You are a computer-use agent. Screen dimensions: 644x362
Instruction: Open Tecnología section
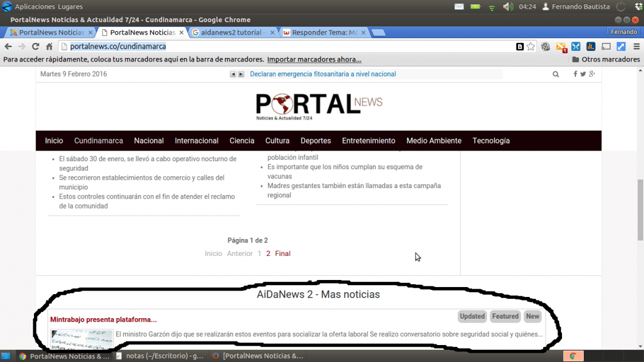[x=491, y=141]
